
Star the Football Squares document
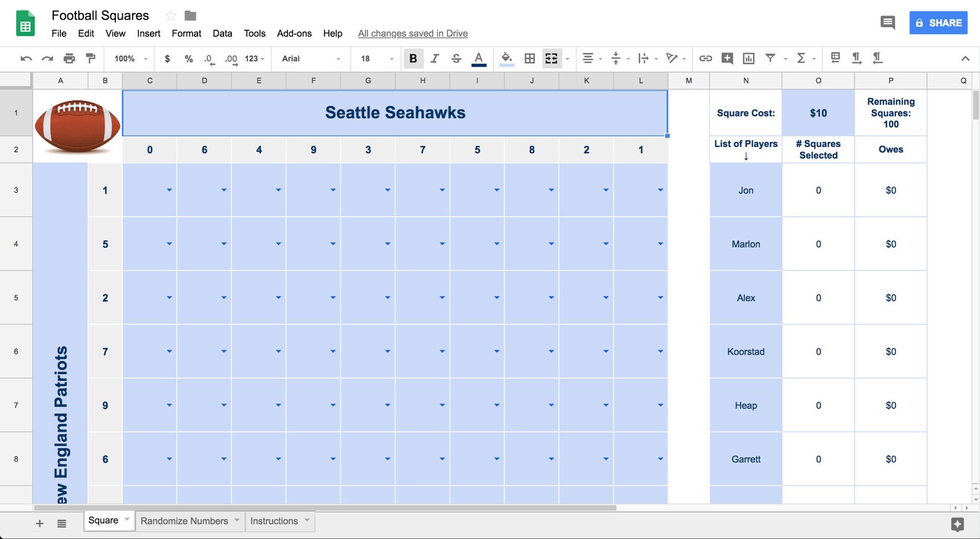pyautogui.click(x=171, y=15)
